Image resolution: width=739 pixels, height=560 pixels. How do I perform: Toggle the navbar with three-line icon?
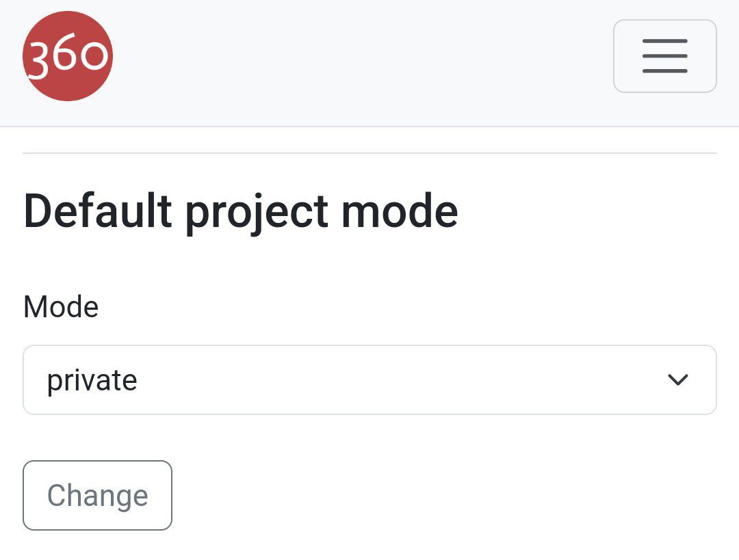tap(664, 56)
